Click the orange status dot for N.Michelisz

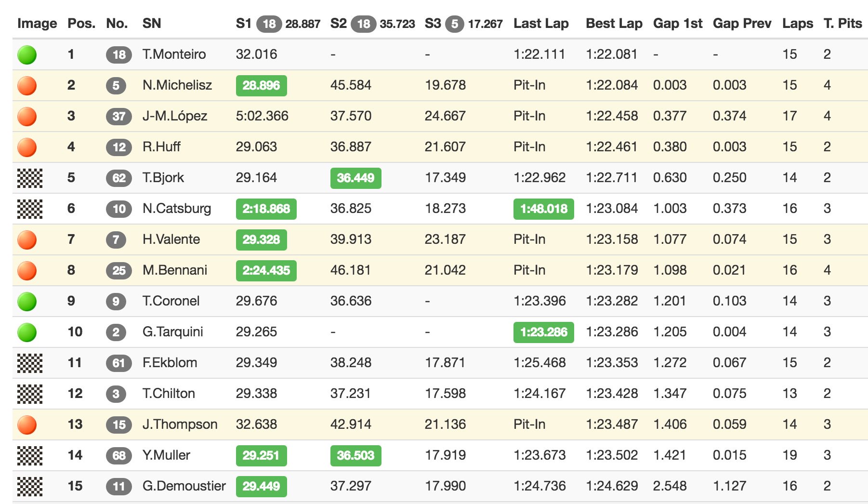pos(27,85)
